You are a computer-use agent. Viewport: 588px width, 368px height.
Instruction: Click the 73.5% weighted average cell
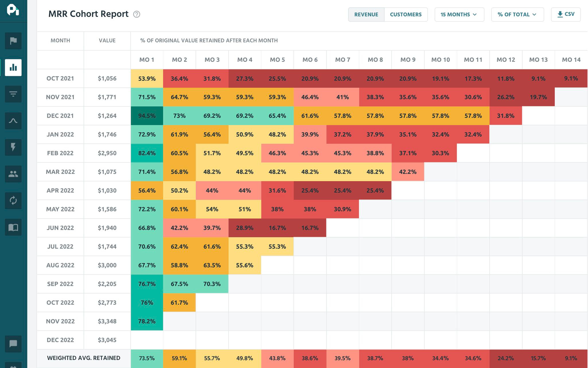point(147,358)
